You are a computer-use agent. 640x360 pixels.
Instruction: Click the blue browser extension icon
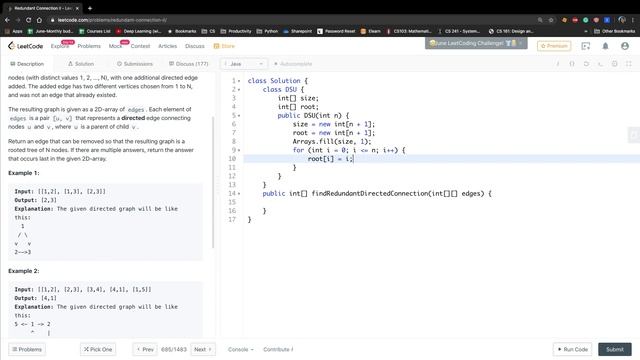607,20
